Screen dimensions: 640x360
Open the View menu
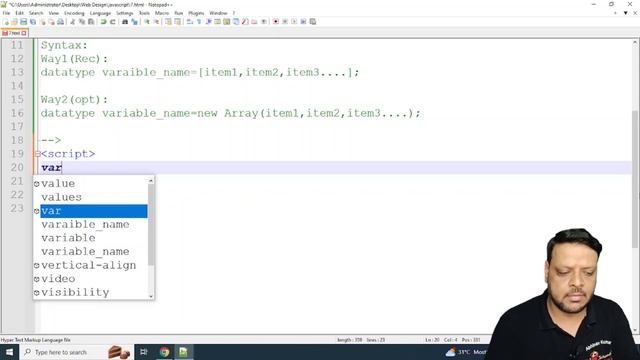[x=53, y=13]
